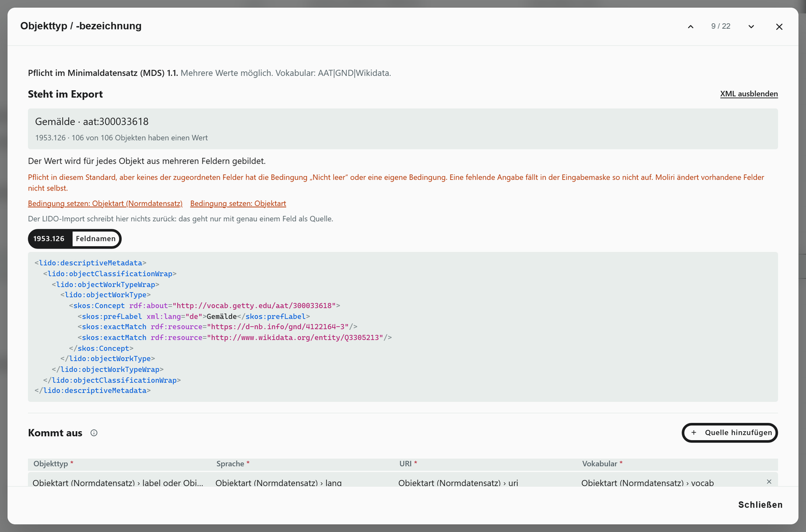Click the Objekttyp / -bezeichnung dialog title
The height and width of the screenshot is (532, 806).
point(81,26)
